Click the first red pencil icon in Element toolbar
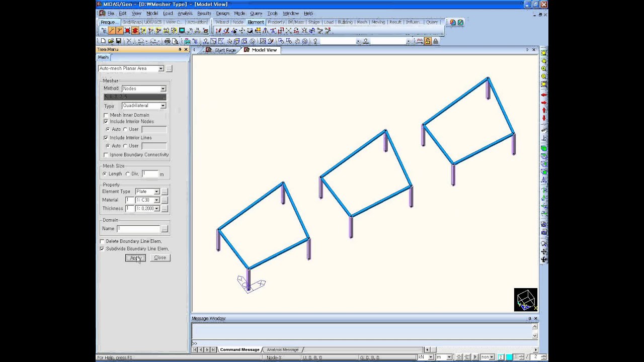The width and height of the screenshot is (644, 362). pos(218,31)
